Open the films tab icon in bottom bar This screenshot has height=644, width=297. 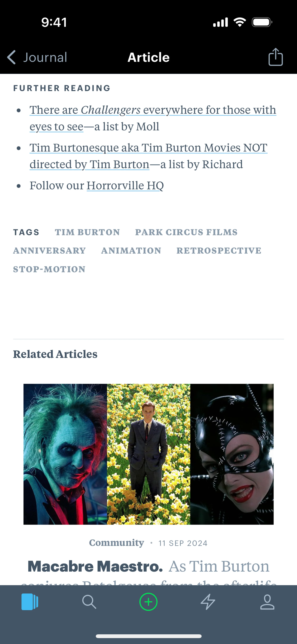[30, 602]
